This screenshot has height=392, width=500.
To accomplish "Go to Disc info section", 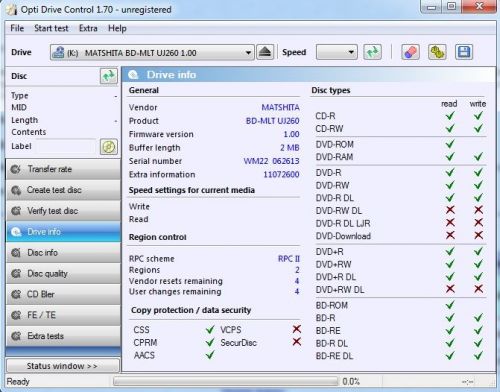I will coord(63,253).
